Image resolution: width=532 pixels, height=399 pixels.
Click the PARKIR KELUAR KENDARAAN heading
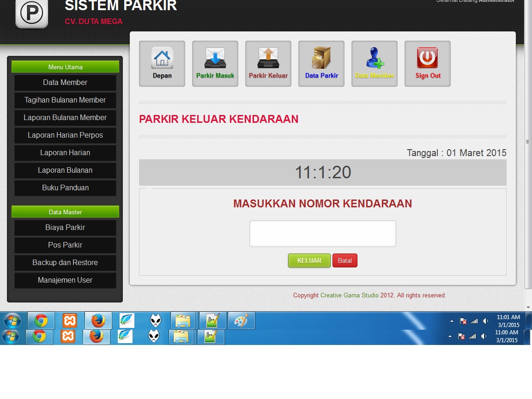(x=218, y=119)
